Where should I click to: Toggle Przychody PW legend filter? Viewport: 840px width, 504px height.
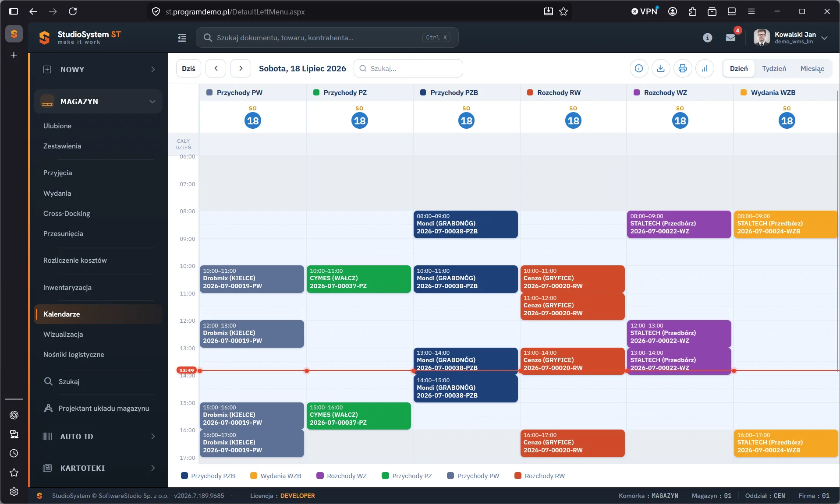(x=473, y=476)
